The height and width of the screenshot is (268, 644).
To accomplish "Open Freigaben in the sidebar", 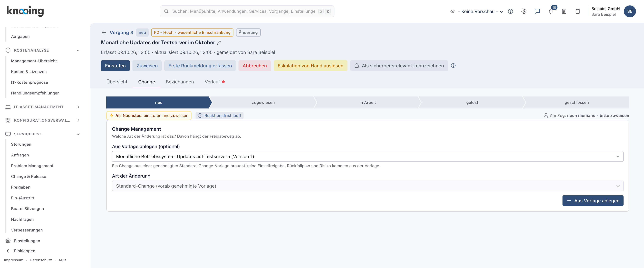I will click(21, 187).
